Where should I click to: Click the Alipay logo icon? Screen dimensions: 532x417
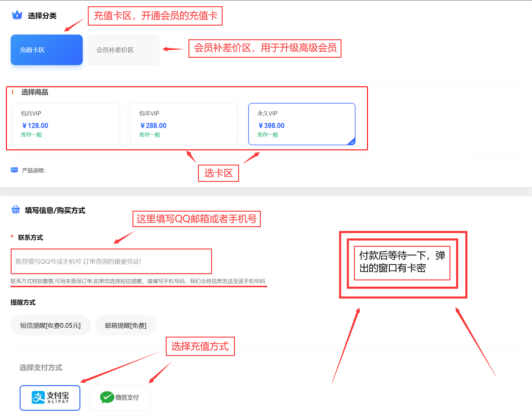(38, 397)
